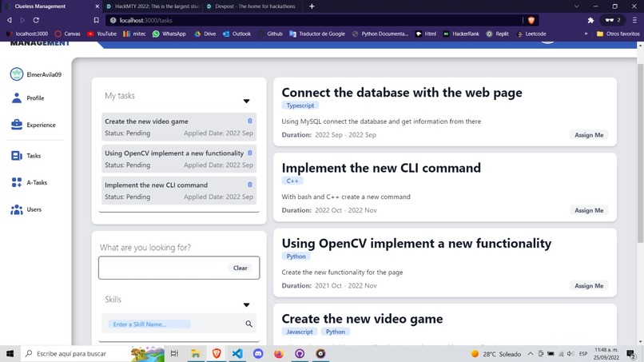The image size is (644, 362).
Task: Go to Experience in the sidebar
Action: click(34, 125)
